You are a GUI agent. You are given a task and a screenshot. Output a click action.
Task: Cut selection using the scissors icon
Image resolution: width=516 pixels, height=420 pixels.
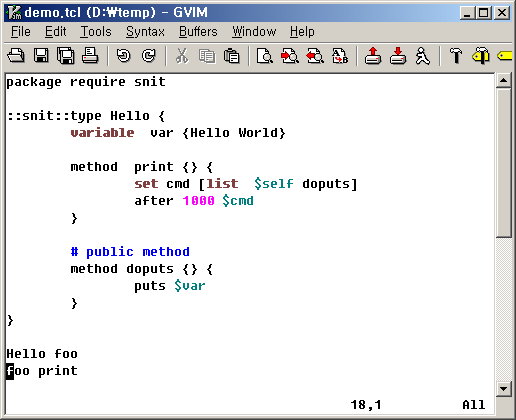pos(182,55)
